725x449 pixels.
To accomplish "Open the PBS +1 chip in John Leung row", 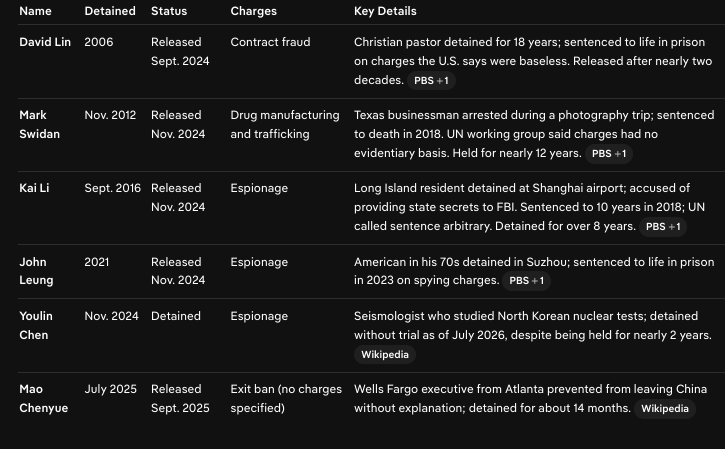I will [526, 281].
